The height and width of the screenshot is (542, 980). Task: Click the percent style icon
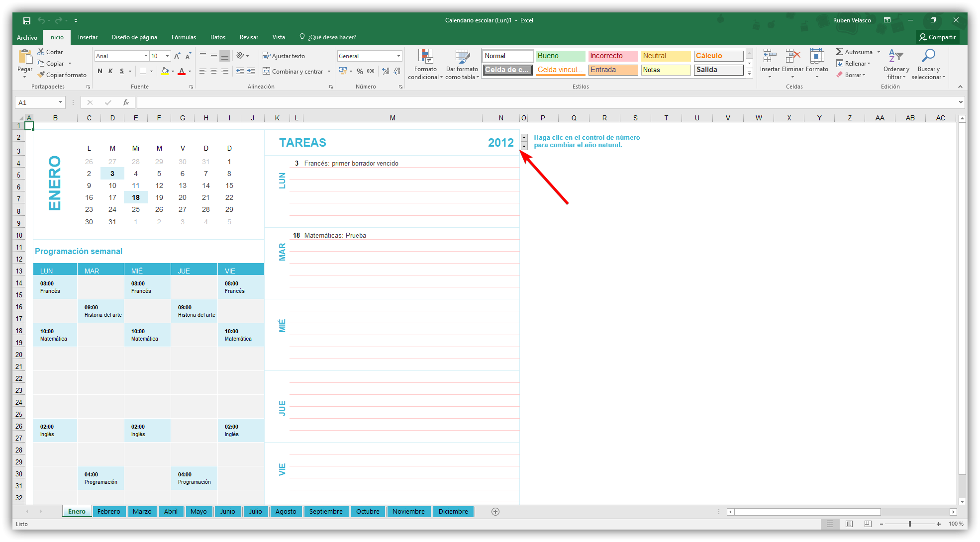[x=360, y=71]
